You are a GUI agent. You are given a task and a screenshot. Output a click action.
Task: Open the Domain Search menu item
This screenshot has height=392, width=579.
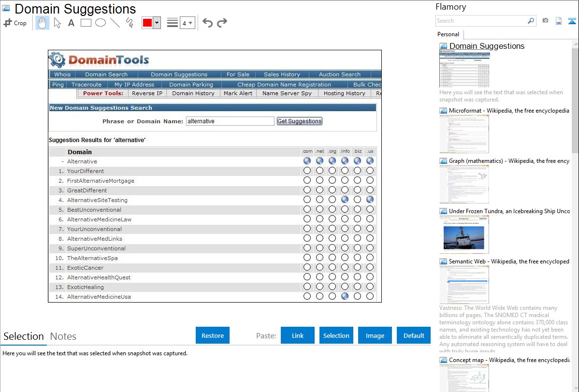tap(106, 74)
